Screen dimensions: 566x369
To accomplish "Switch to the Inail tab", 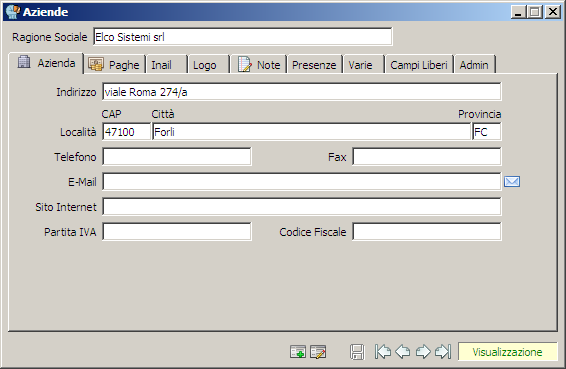I will coord(166,65).
